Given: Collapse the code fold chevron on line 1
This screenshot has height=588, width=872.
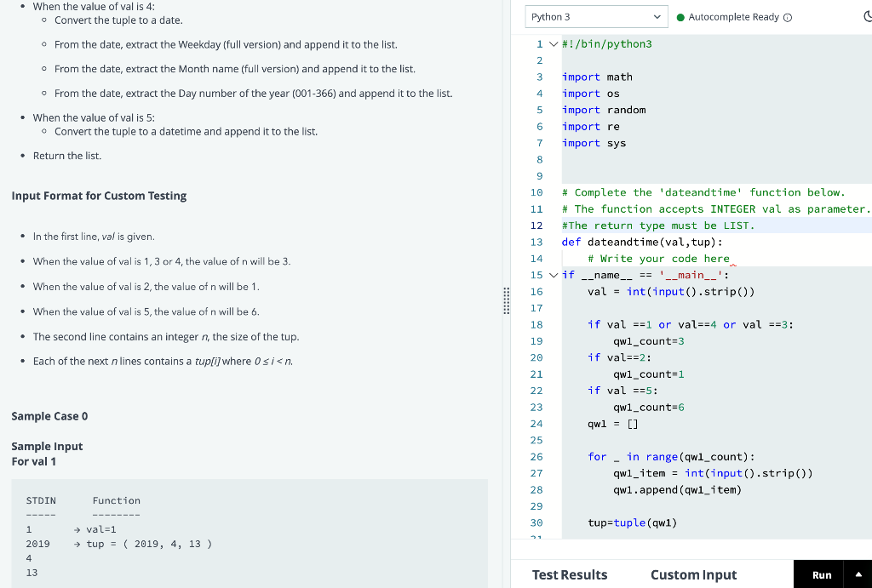Looking at the screenshot, I should point(555,43).
